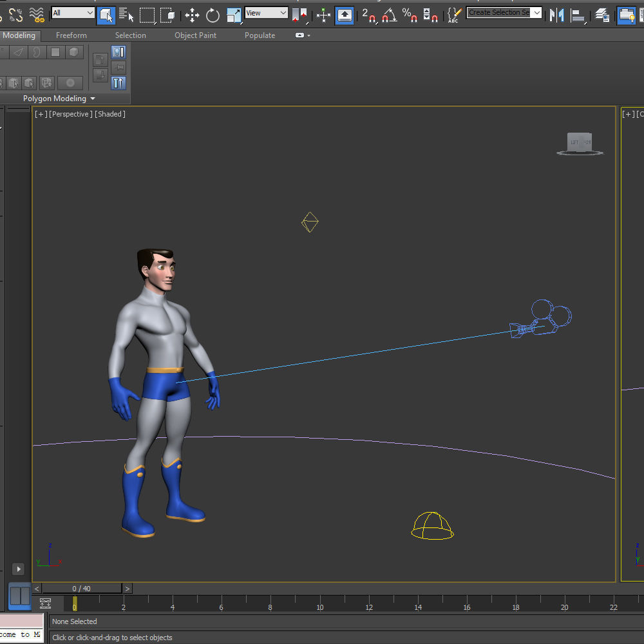Open the layer manager icon

602,15
